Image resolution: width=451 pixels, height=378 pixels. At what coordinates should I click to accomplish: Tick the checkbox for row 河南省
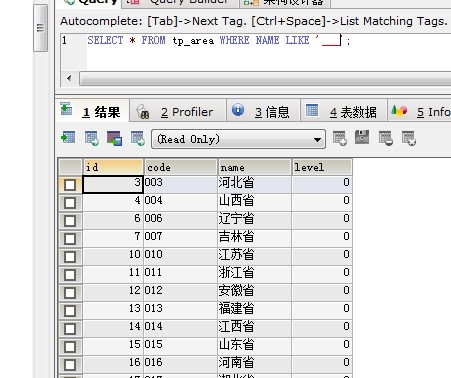click(70, 365)
